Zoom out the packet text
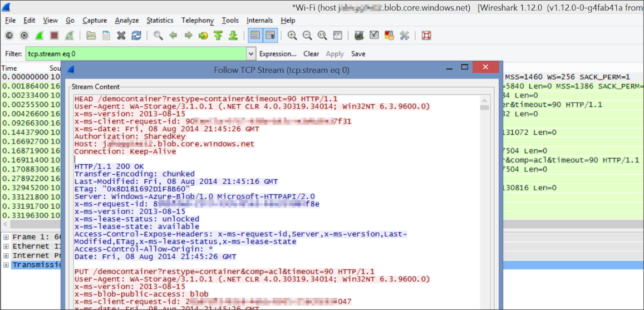This screenshot has height=310, width=644. 307,36
